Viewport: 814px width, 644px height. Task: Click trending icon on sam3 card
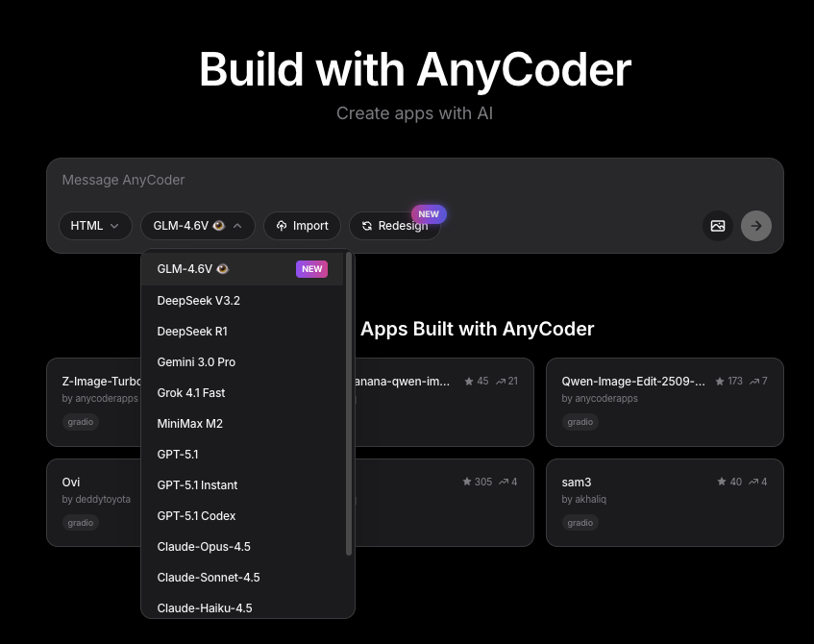point(754,482)
